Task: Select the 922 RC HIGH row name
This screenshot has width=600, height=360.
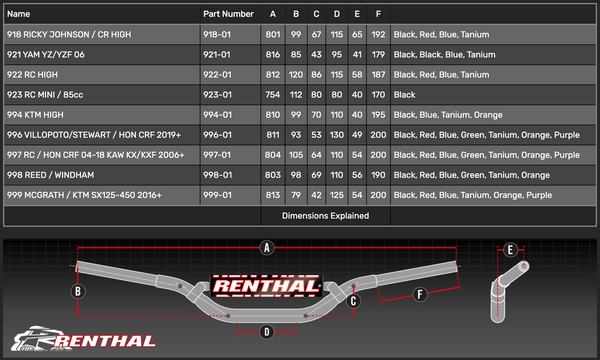Action: coord(32,75)
